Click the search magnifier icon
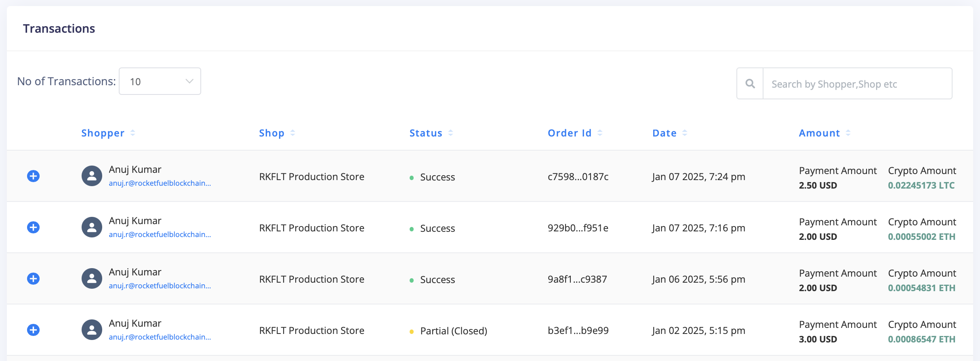 tap(750, 84)
